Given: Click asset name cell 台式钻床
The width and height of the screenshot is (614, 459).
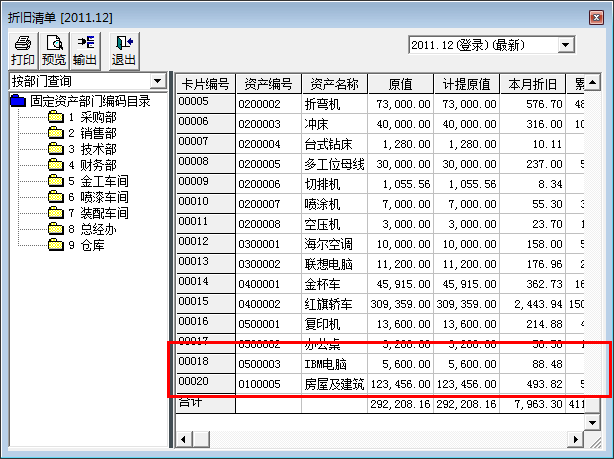Looking at the screenshot, I should click(x=334, y=144).
